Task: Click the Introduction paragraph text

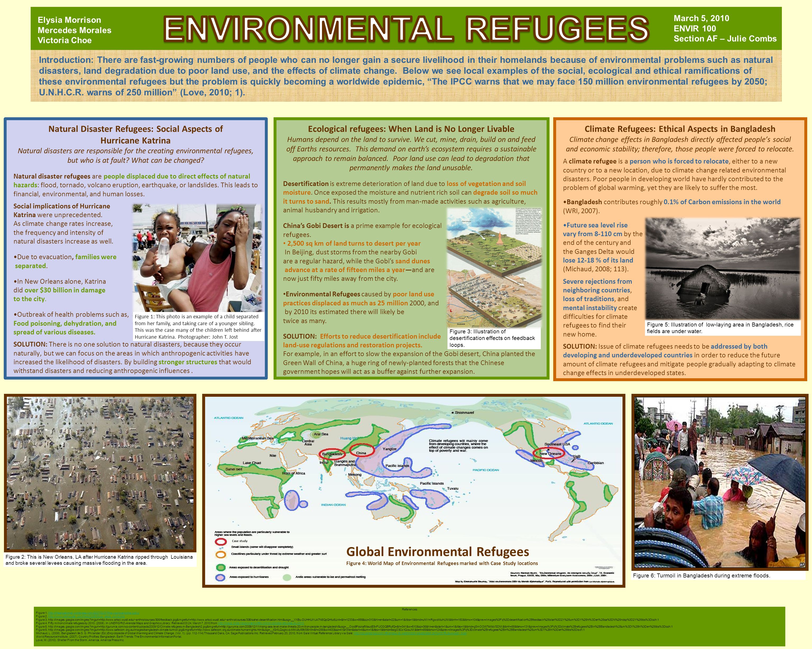Action: (406, 76)
